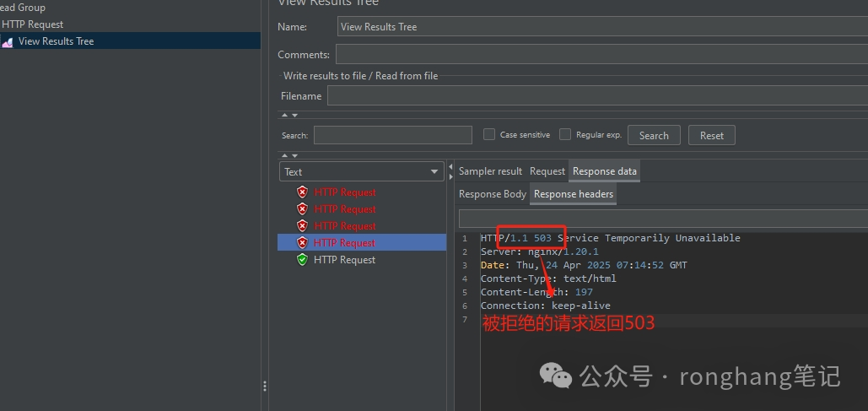Viewport: 868px width, 411px height.
Task: Toggle the Regular exp. checkbox
Action: pos(565,134)
